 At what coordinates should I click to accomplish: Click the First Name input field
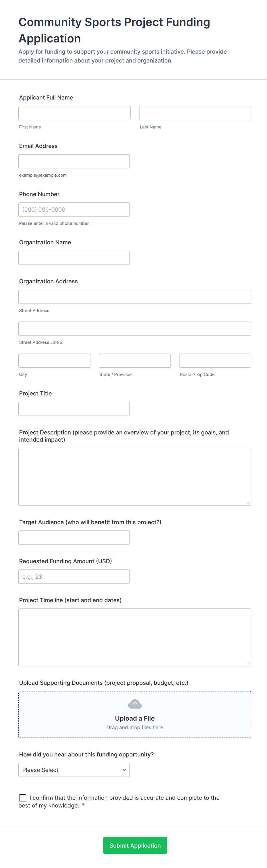[74, 113]
